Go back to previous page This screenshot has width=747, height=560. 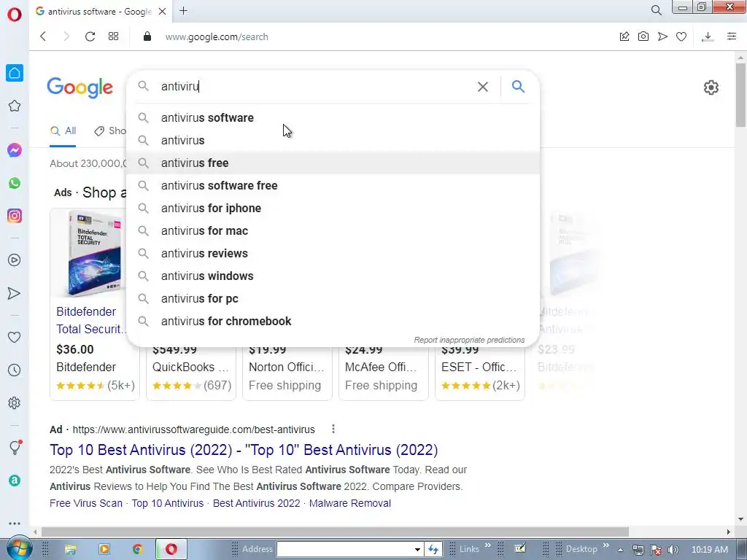43,36
